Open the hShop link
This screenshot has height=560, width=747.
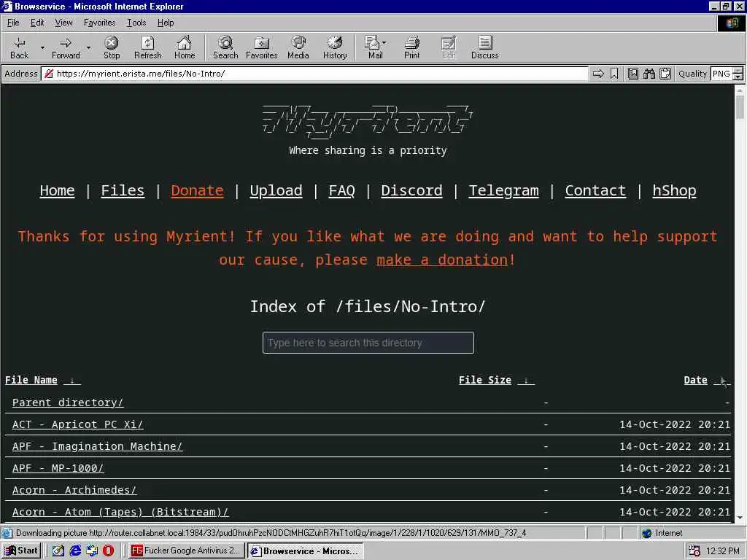674,190
